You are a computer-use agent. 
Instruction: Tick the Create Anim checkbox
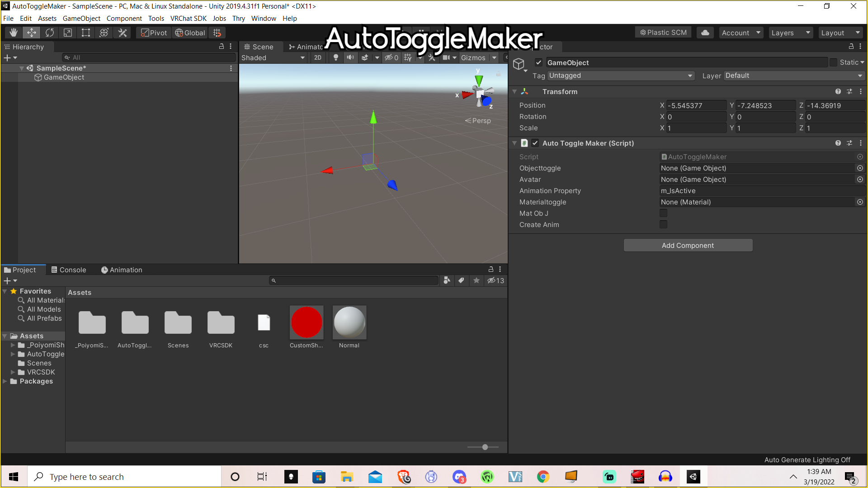663,224
